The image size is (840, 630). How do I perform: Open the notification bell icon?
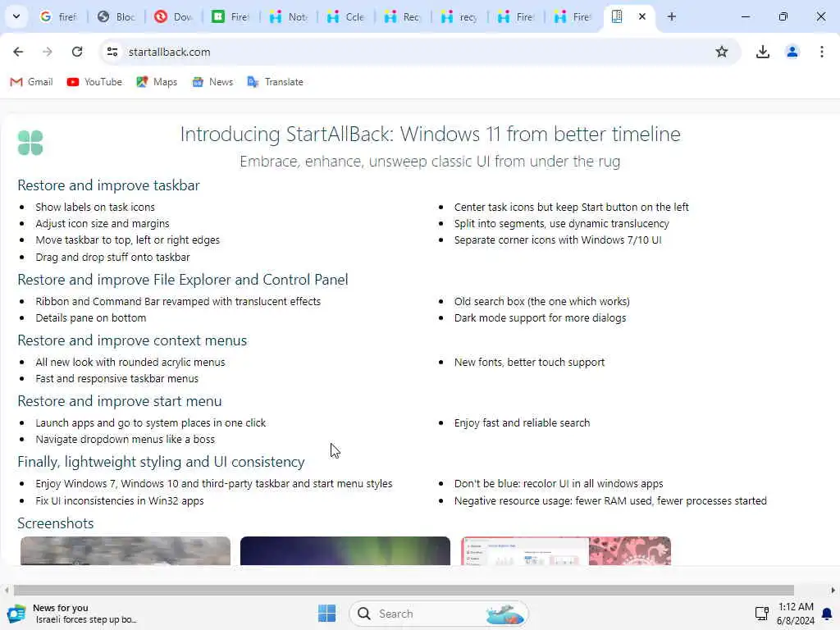coord(827,614)
